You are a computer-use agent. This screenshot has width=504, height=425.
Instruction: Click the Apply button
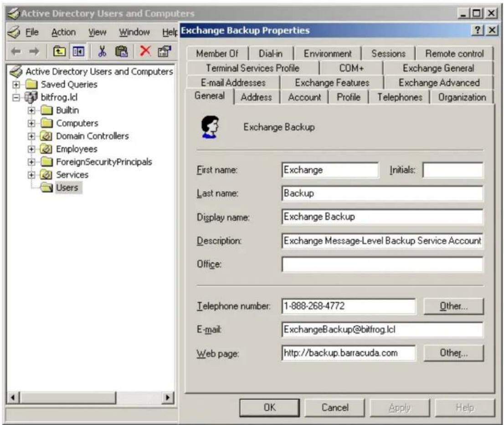click(400, 408)
